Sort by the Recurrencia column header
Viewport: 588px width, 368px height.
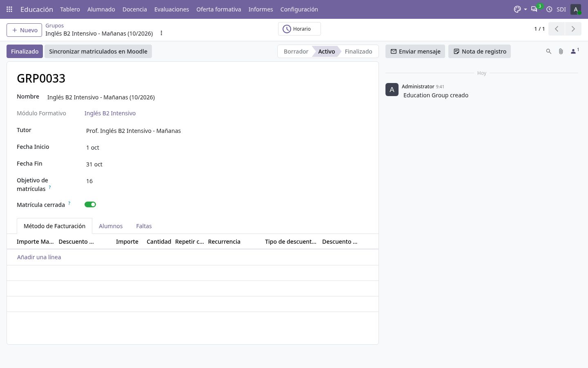[224, 242]
